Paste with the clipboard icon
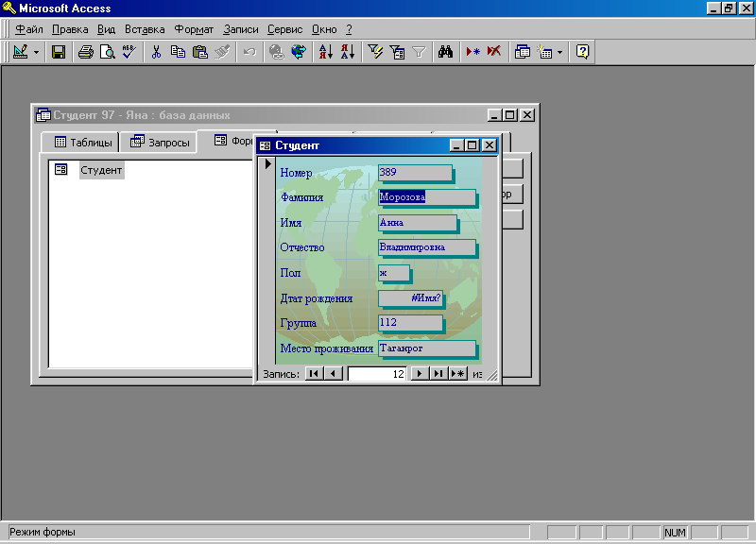Viewport: 756px width, 544px height. (x=199, y=52)
